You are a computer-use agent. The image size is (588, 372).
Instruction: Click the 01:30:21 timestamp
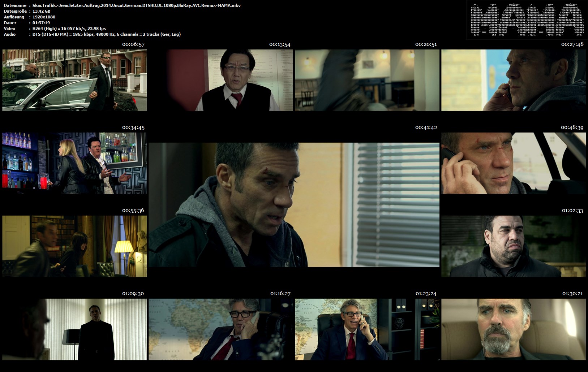click(x=572, y=294)
